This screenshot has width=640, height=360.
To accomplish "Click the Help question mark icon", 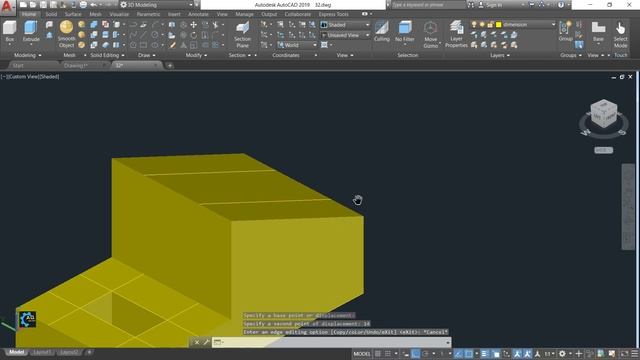I will point(561,5).
